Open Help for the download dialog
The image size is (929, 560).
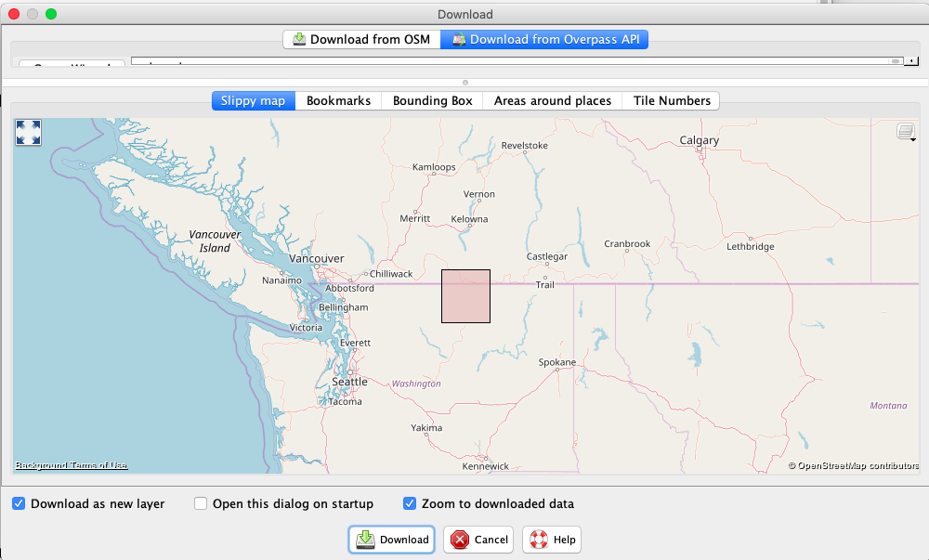click(x=552, y=540)
